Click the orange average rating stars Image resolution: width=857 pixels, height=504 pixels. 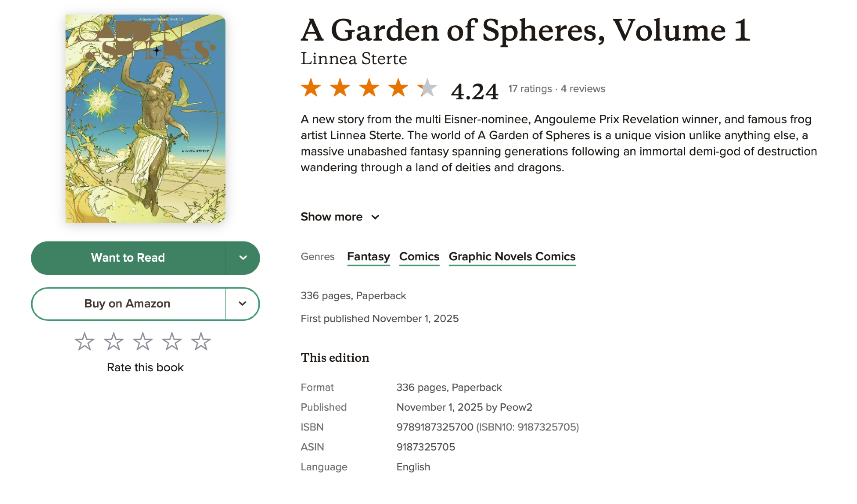point(369,88)
